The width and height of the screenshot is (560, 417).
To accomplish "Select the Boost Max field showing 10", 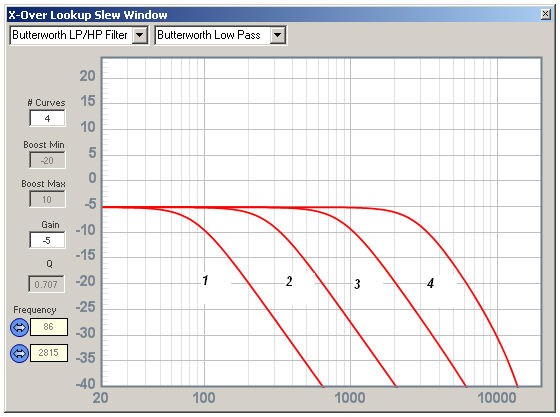I will coord(48,199).
